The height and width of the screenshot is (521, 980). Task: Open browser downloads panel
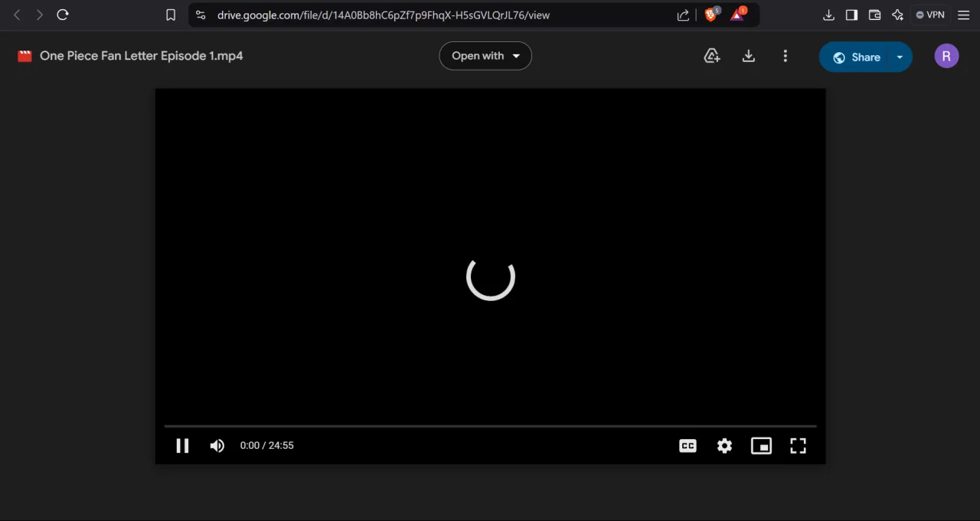click(x=828, y=15)
